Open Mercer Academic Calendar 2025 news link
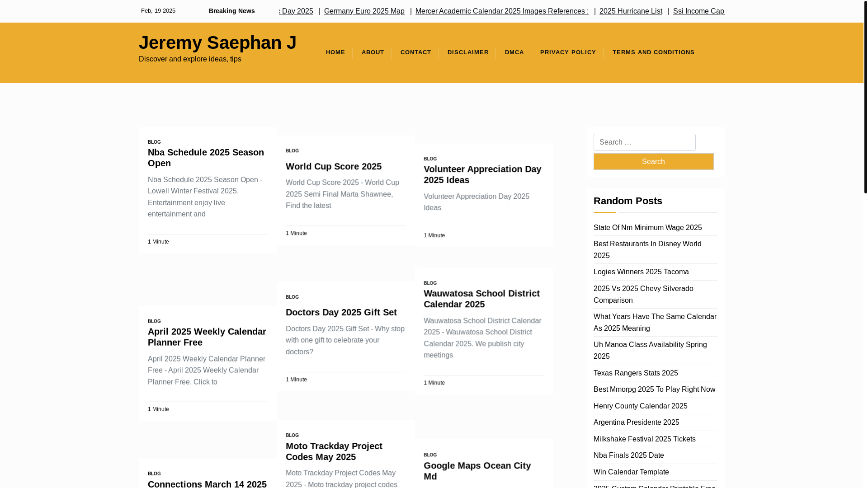 tap(502, 11)
